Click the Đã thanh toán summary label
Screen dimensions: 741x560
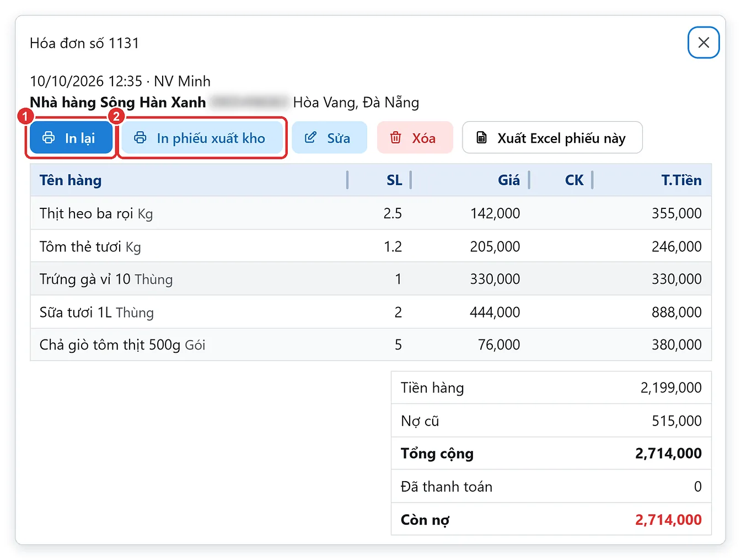pyautogui.click(x=447, y=487)
